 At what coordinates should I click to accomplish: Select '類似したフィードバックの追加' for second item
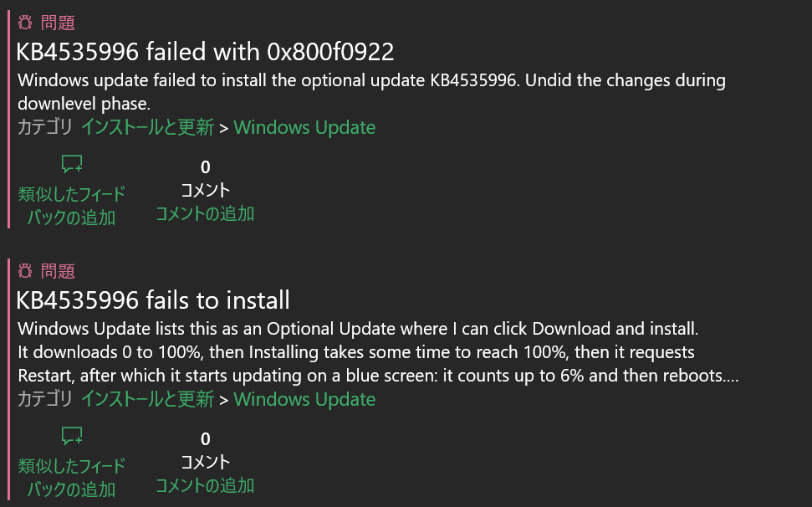(x=71, y=478)
